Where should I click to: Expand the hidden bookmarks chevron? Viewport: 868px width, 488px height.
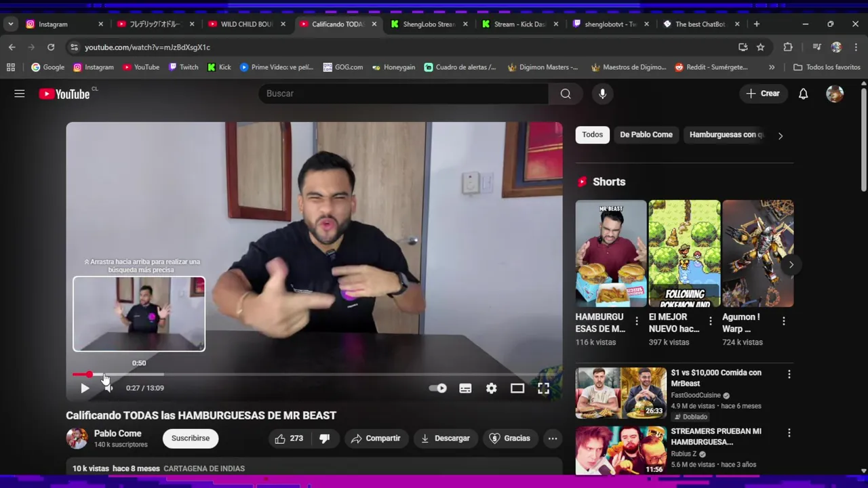771,67
